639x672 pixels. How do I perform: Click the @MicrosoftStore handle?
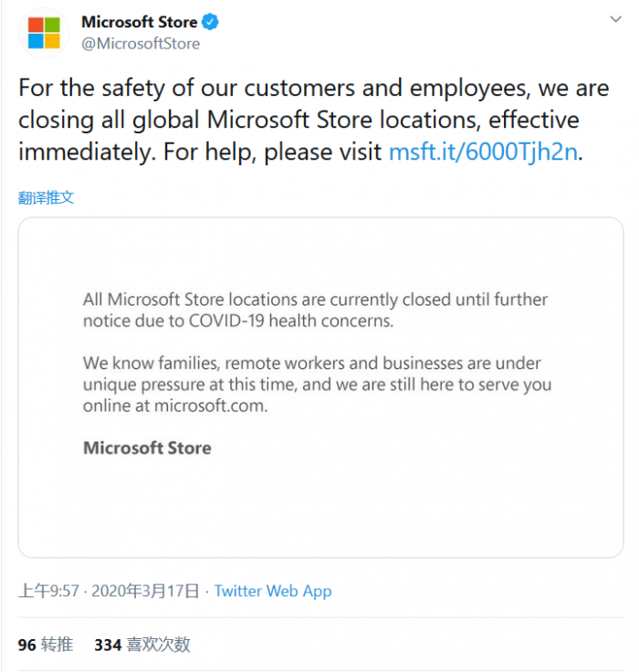[x=141, y=43]
